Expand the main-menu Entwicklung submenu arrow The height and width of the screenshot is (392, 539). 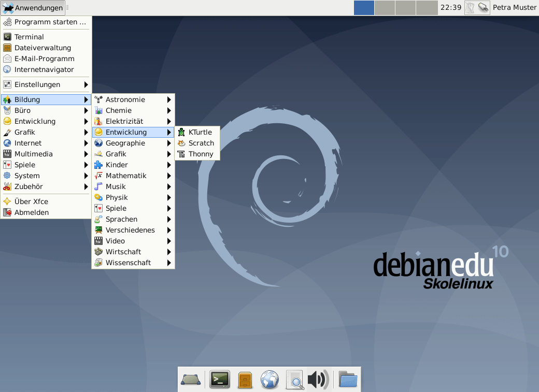(86, 122)
